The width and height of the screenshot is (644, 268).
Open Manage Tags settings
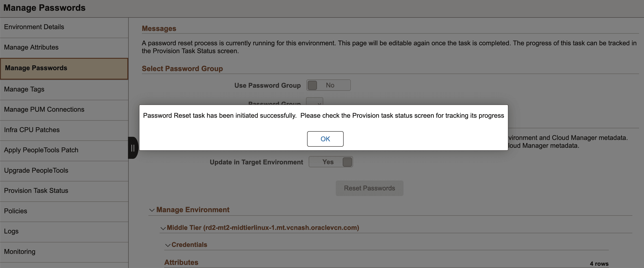click(24, 89)
